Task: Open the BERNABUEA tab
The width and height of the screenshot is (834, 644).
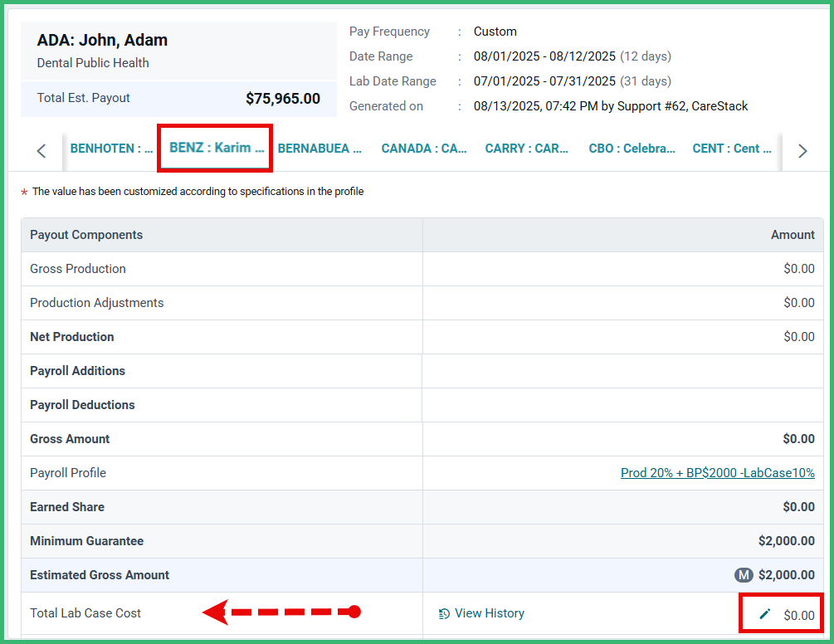Action: [319, 149]
